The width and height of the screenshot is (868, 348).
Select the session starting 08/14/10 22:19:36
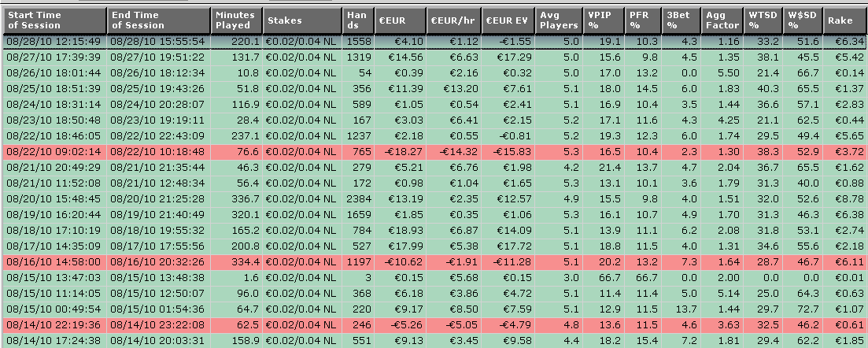[54, 324]
